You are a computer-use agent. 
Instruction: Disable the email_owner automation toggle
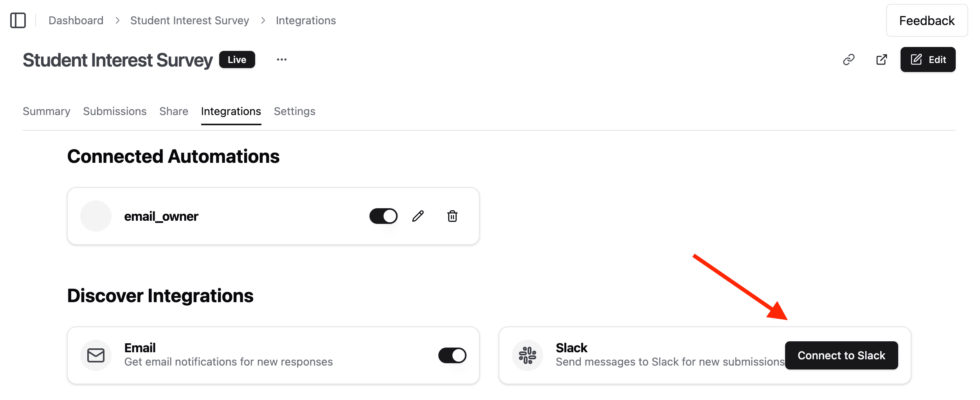tap(383, 216)
